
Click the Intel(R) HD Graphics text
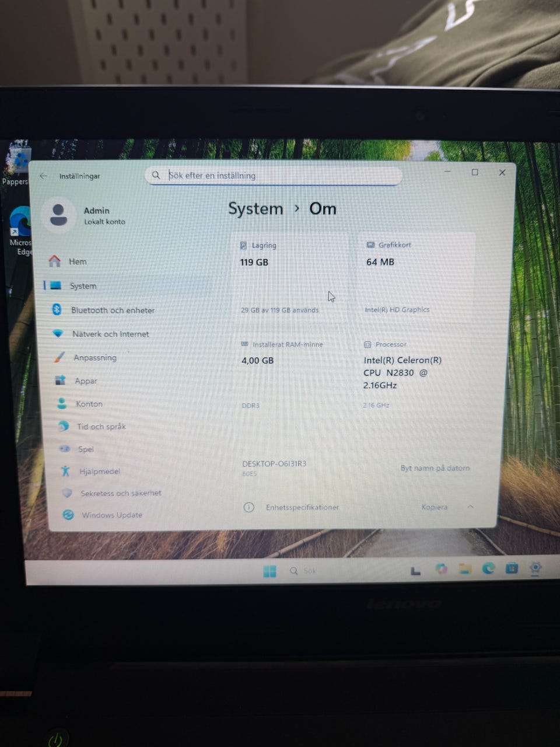pyautogui.click(x=397, y=310)
